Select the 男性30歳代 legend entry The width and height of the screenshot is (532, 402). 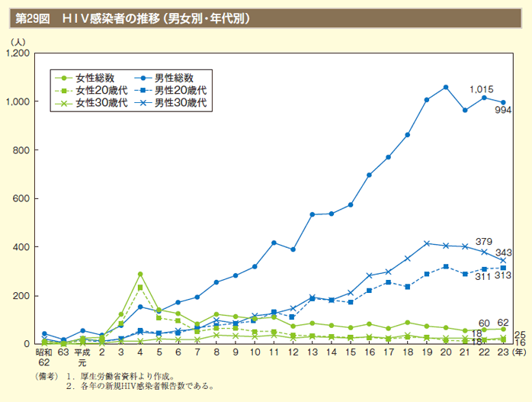[x=170, y=103]
